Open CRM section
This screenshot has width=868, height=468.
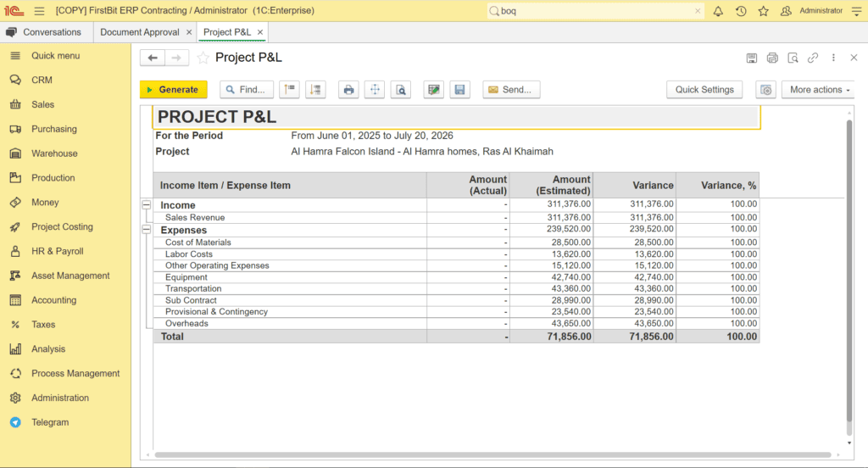coord(65,81)
